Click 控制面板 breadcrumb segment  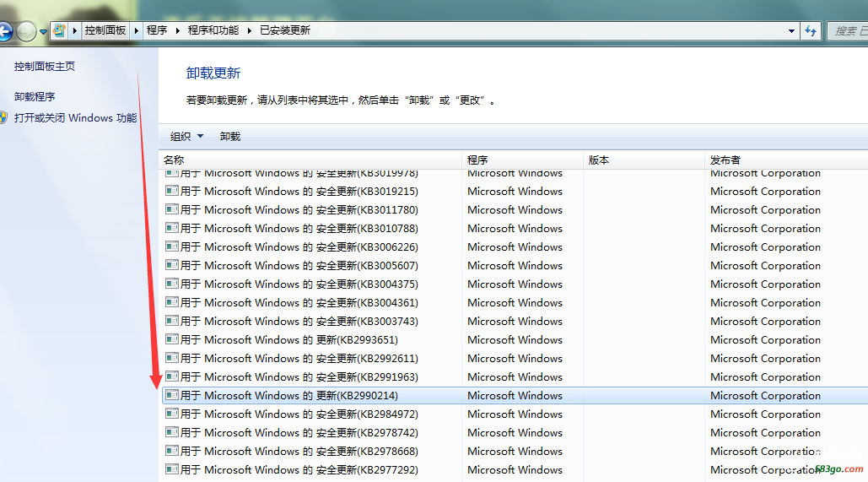(105, 30)
